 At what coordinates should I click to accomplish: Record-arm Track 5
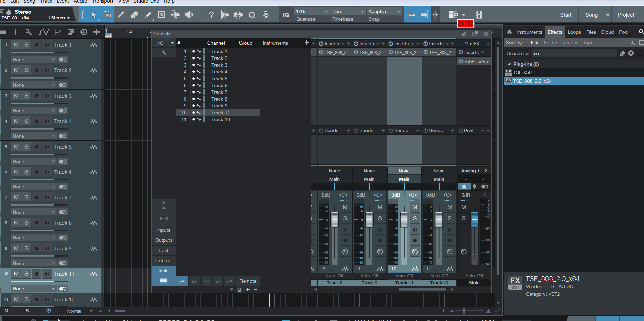point(37,147)
